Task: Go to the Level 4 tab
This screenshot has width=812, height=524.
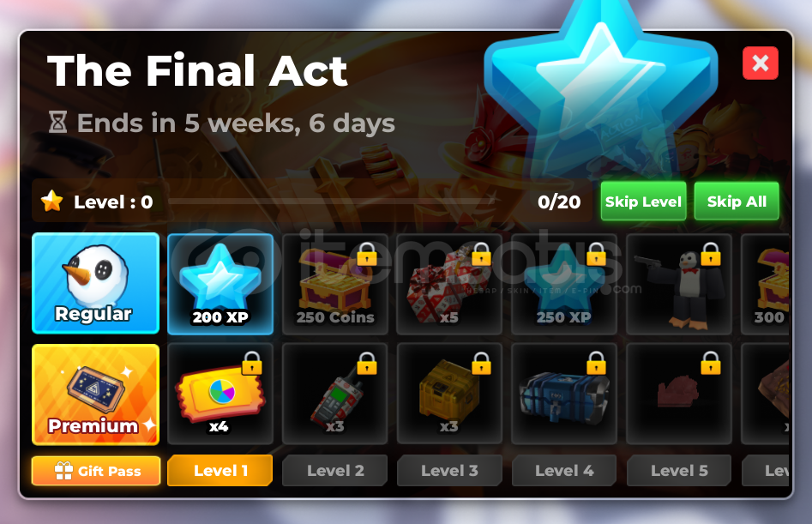Action: 564,470
